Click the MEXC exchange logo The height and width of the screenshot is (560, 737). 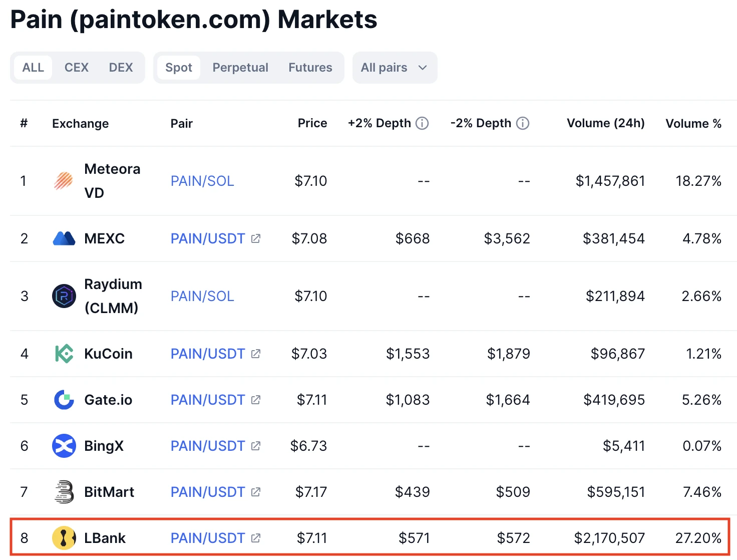click(x=64, y=238)
